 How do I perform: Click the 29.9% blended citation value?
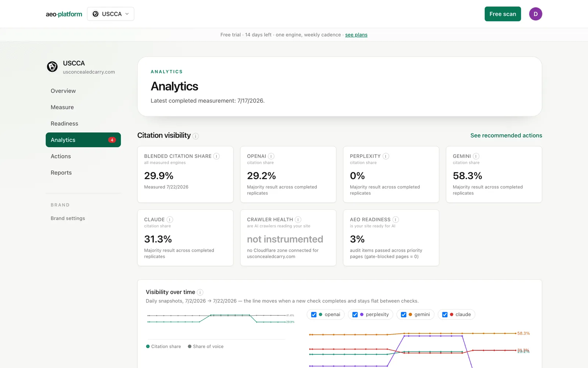coord(159,176)
